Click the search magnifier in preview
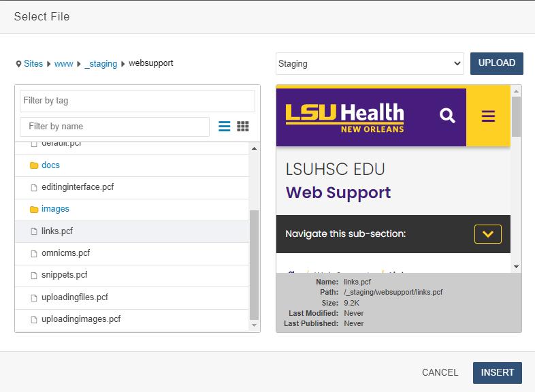Screen dimensions: 535x392 tap(447, 116)
